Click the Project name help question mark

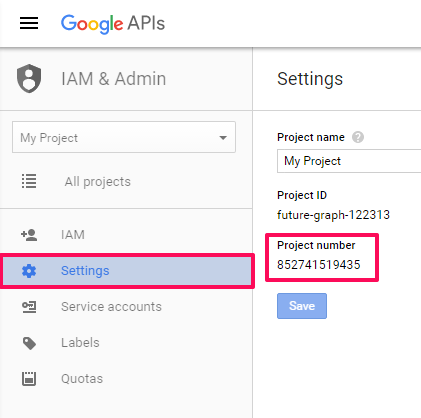358,137
